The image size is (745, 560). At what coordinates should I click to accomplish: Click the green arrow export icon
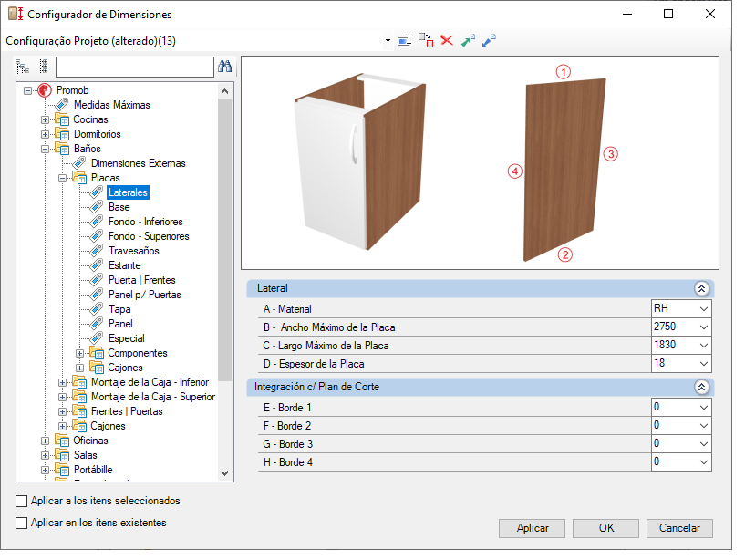pos(468,40)
